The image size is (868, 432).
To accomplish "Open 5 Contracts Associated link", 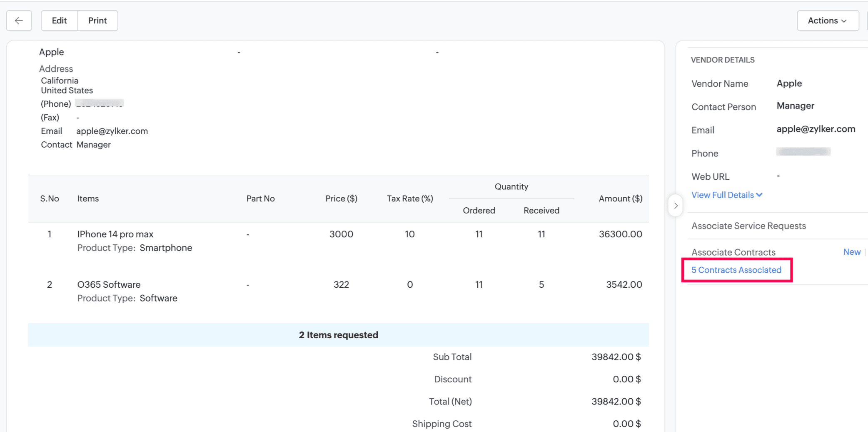I will coord(736,270).
